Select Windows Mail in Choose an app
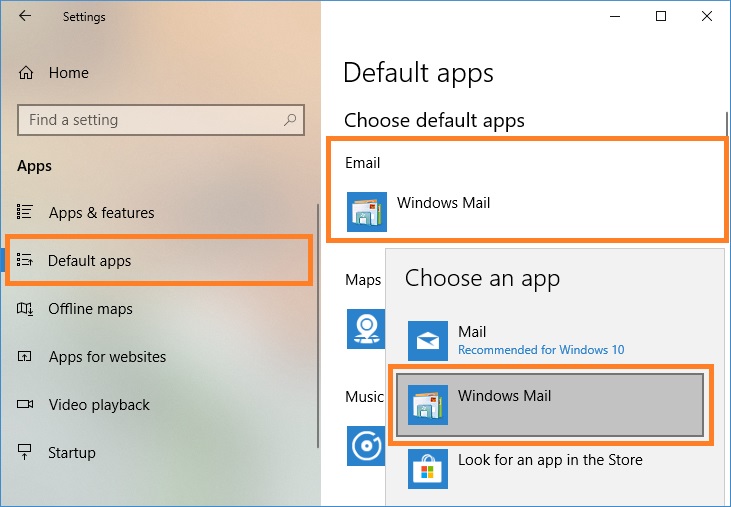The height and width of the screenshot is (507, 731). [x=550, y=405]
